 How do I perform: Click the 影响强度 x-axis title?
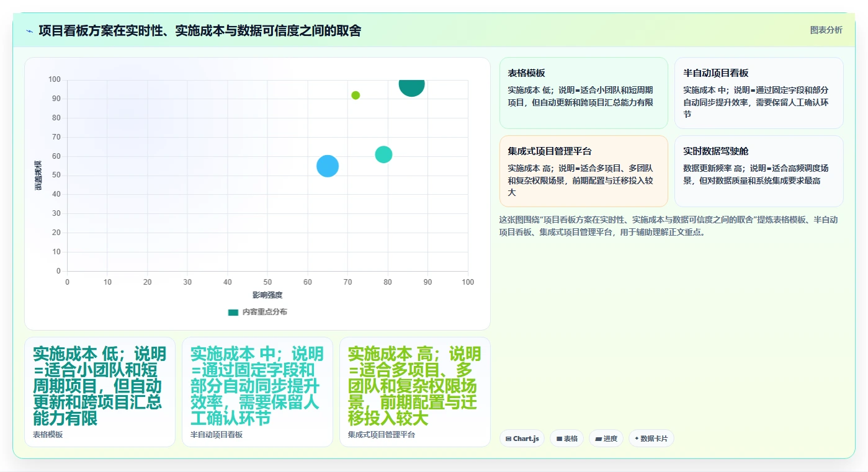tap(267, 295)
